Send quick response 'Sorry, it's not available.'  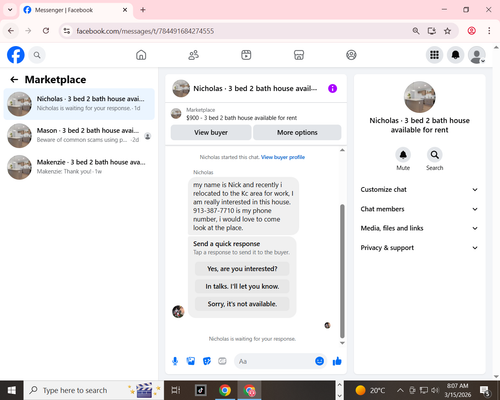(x=242, y=304)
